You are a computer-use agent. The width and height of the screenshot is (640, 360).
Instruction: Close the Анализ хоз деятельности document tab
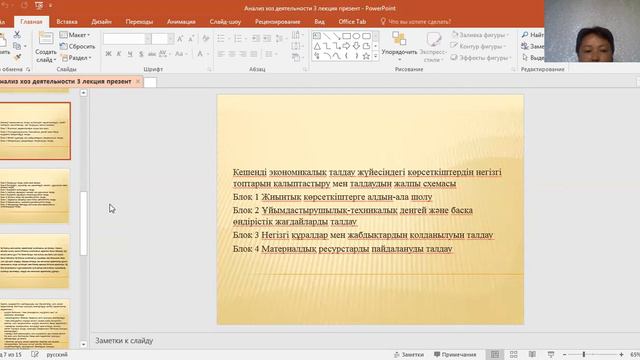138,82
